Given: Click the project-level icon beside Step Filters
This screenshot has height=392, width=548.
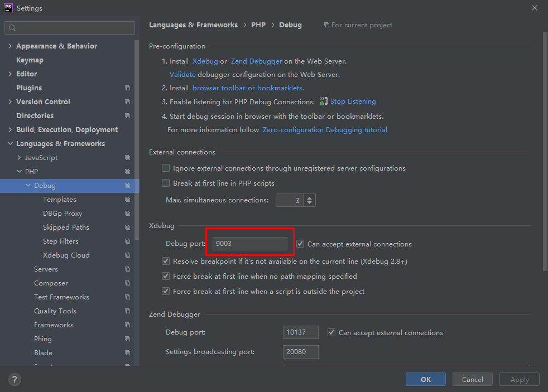Looking at the screenshot, I should coord(128,241).
